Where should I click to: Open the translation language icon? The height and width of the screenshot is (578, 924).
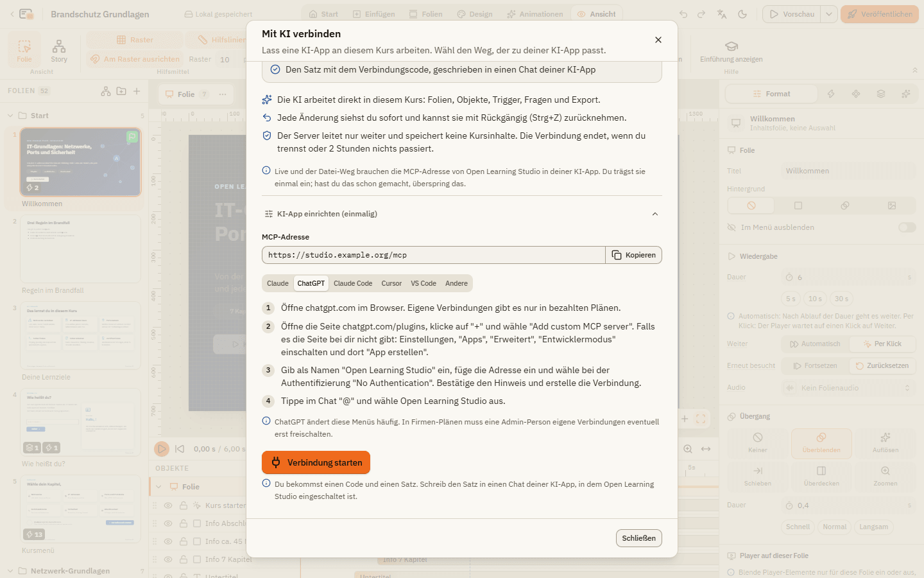click(722, 14)
